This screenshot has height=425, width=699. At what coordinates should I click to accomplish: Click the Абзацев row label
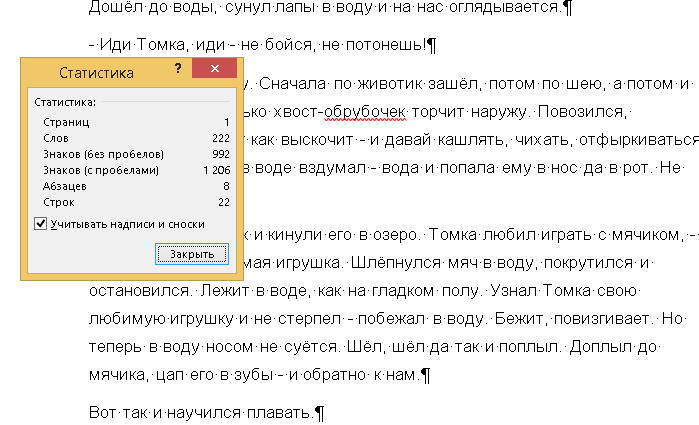65,186
